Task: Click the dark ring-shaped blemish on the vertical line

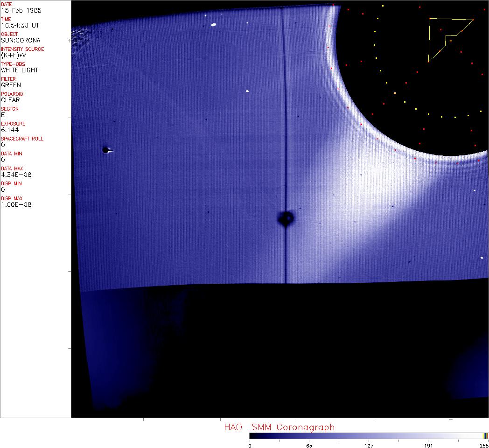Action: coord(286,218)
